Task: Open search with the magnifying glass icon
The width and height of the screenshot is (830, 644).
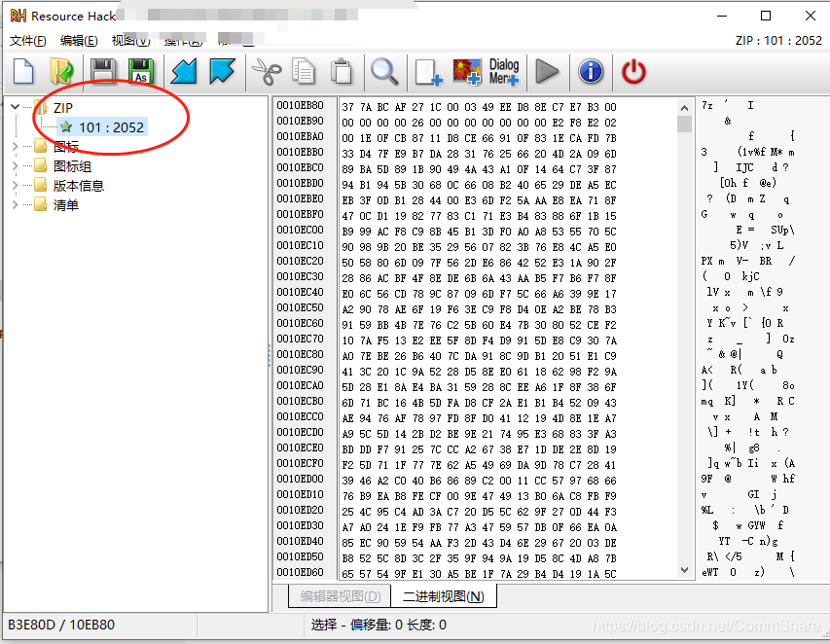Action: pos(384,71)
